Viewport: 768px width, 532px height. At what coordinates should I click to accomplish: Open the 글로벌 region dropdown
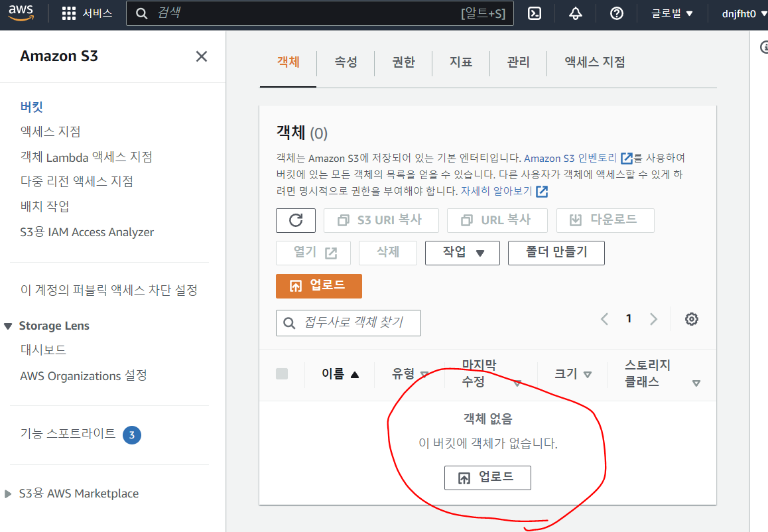[672, 13]
